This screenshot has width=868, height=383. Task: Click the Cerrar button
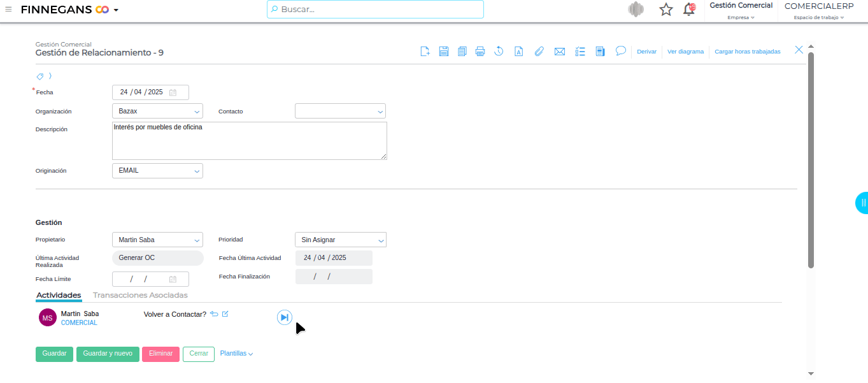click(x=199, y=354)
